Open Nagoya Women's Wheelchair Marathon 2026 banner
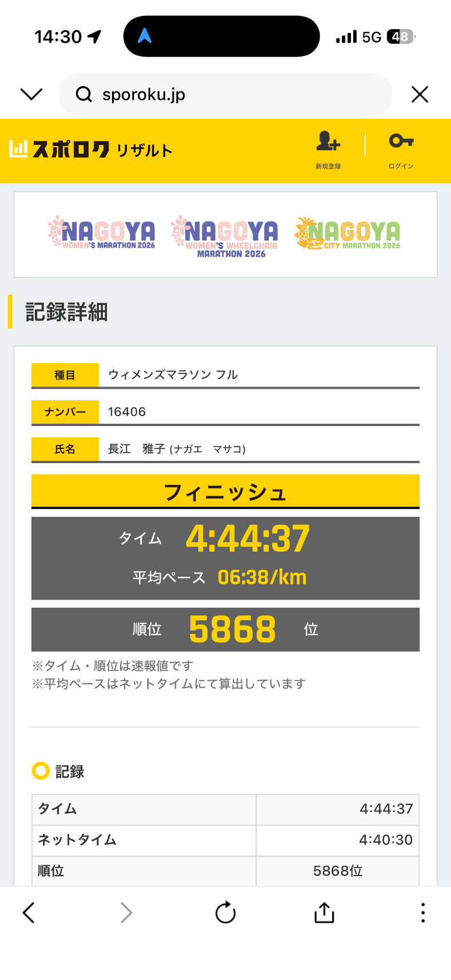This screenshot has height=980, width=451. 225,236
